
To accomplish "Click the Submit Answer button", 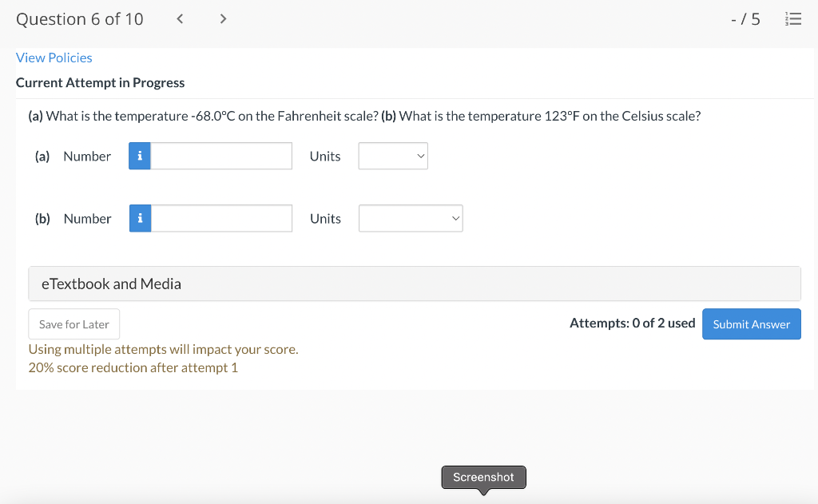I will tap(751, 324).
